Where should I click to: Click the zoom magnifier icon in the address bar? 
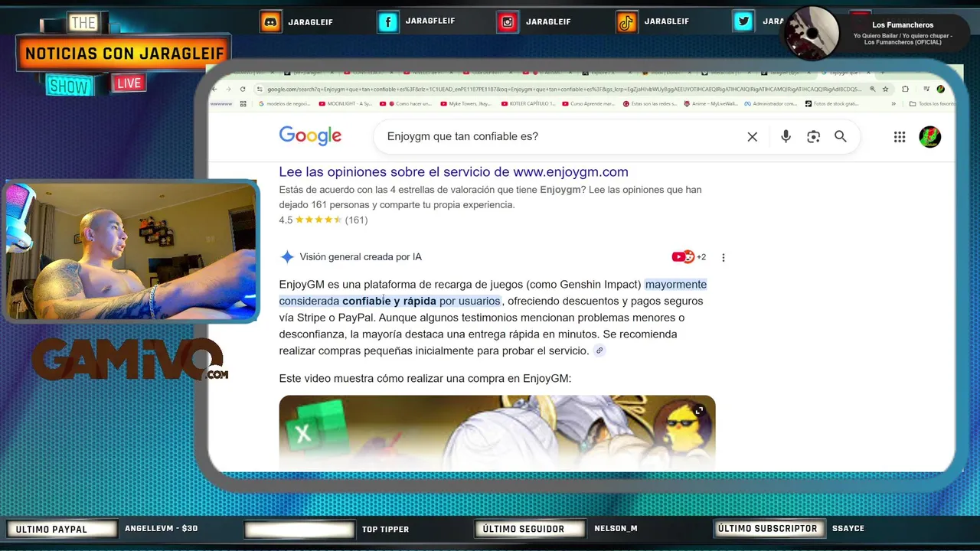873,90
